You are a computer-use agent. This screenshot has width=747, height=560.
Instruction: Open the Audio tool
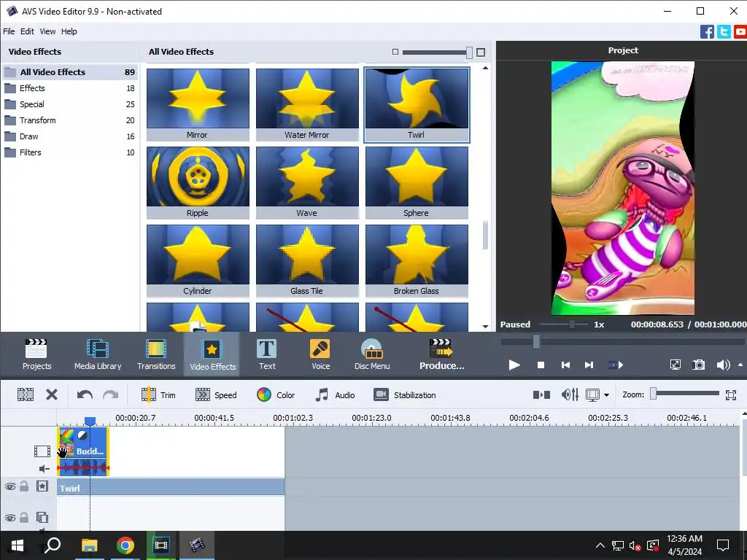click(x=336, y=394)
